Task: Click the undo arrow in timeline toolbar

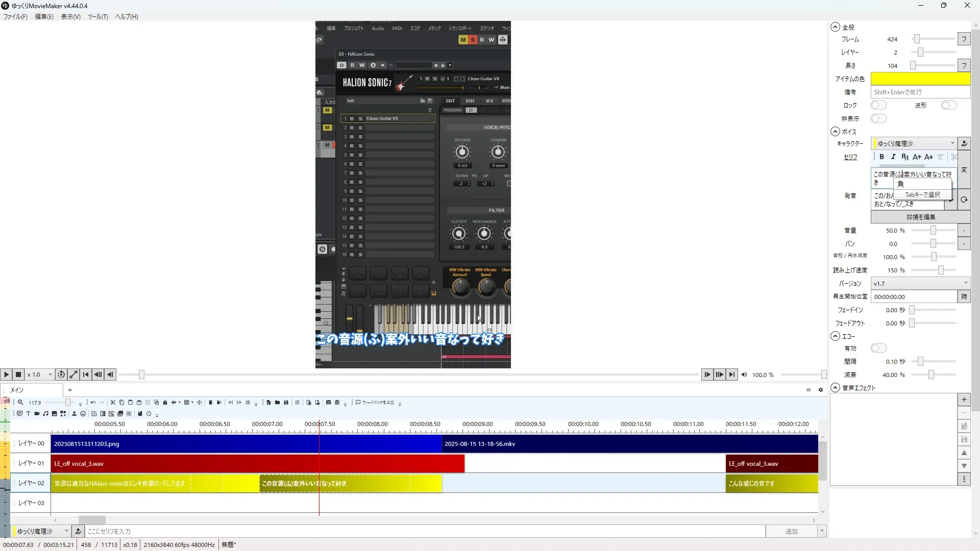Action: [x=93, y=403]
